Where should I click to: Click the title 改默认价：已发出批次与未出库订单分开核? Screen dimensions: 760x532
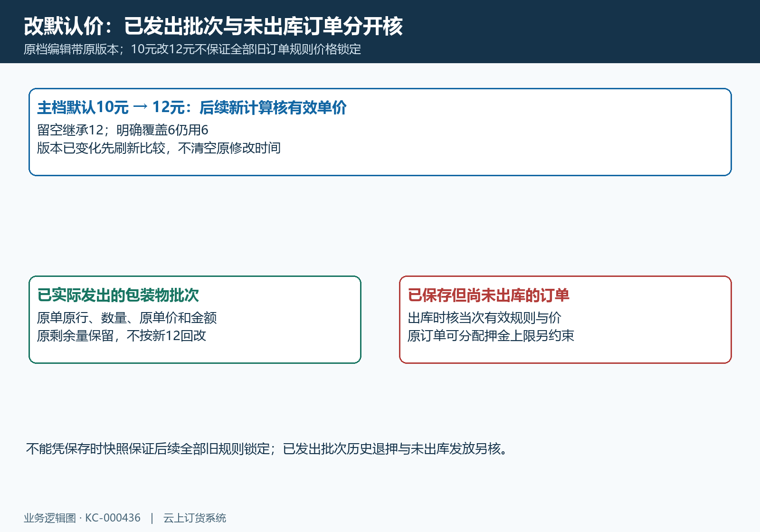click(213, 26)
